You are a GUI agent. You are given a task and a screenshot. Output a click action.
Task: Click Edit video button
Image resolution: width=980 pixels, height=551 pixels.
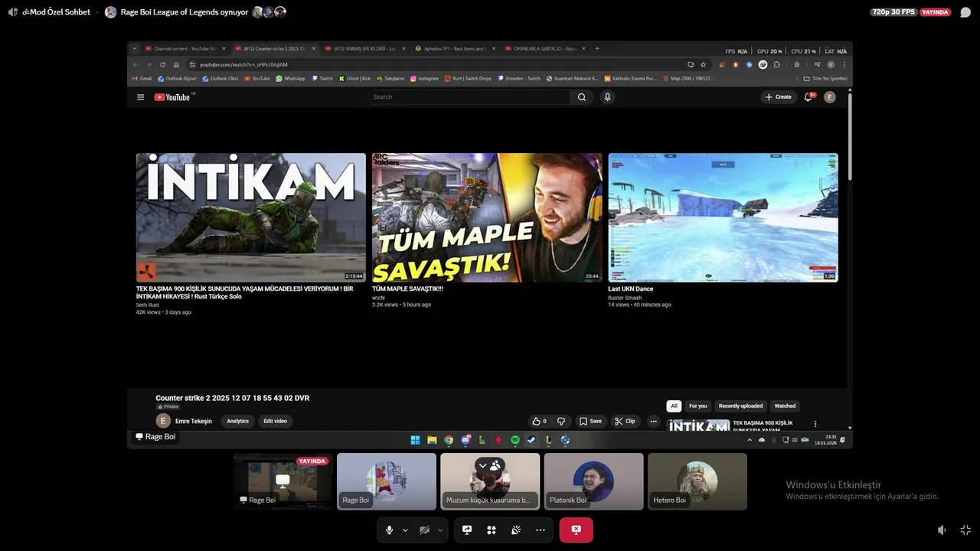275,421
